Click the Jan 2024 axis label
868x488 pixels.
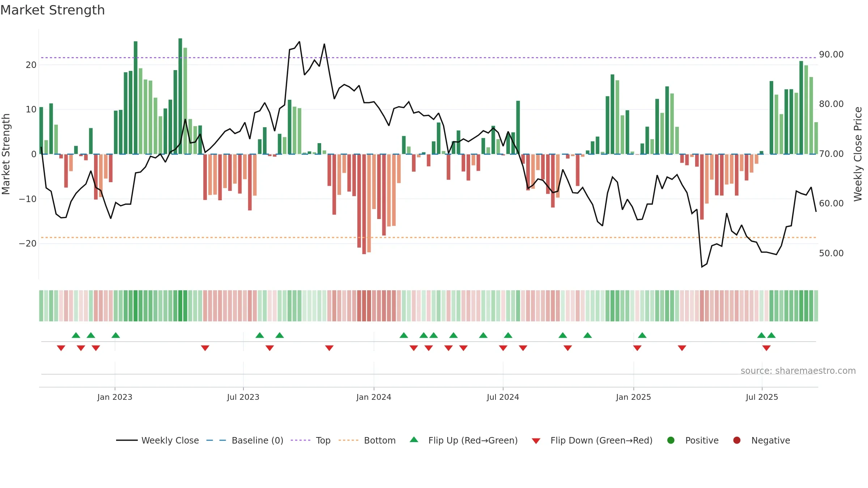pos(374,397)
